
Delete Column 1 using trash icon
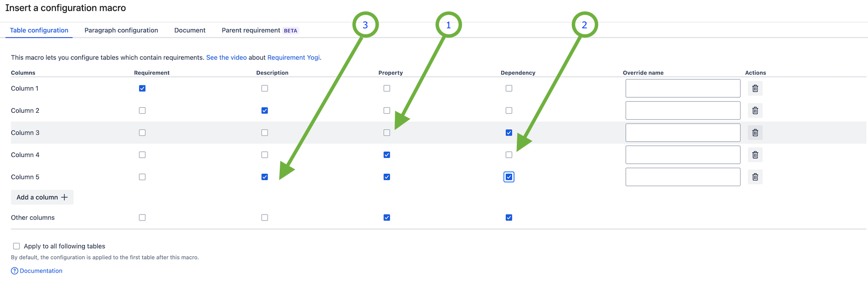[755, 88]
